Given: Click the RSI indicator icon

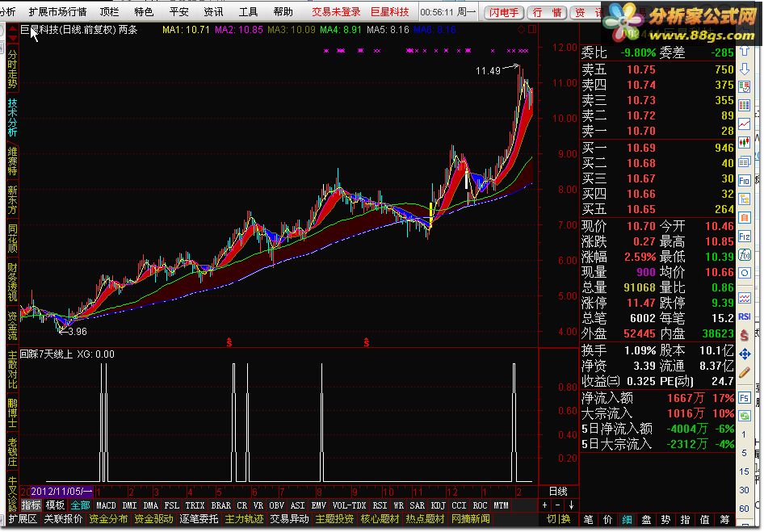Looking at the screenshot, I should click(x=744, y=316).
